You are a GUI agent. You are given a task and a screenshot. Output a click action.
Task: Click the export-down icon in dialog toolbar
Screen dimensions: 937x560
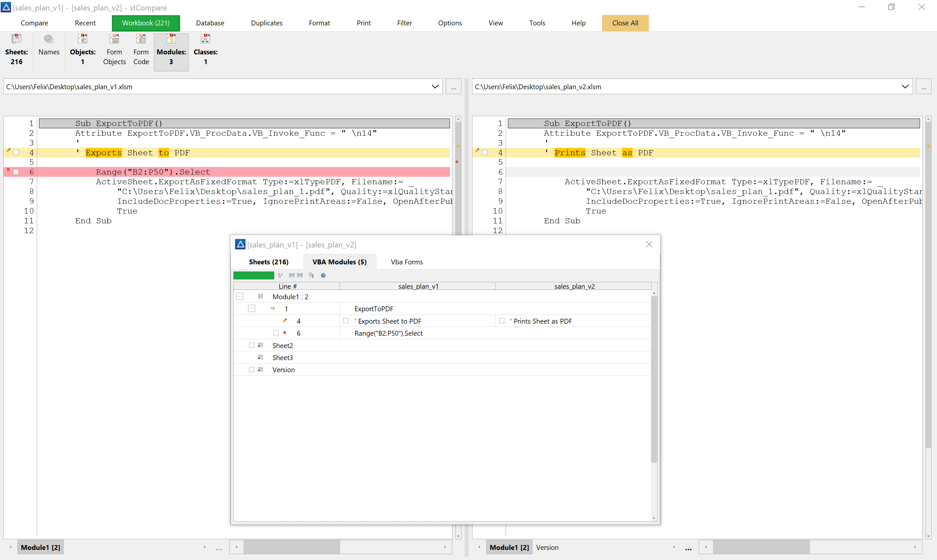point(311,275)
